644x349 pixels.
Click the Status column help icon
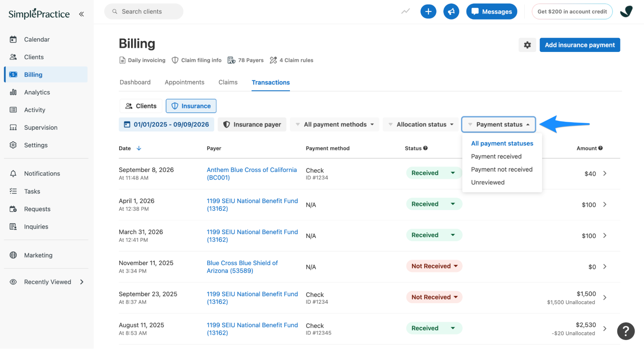(x=425, y=148)
